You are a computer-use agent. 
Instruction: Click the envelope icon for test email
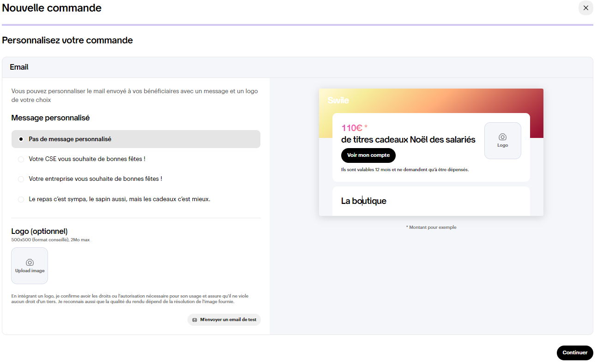194,320
